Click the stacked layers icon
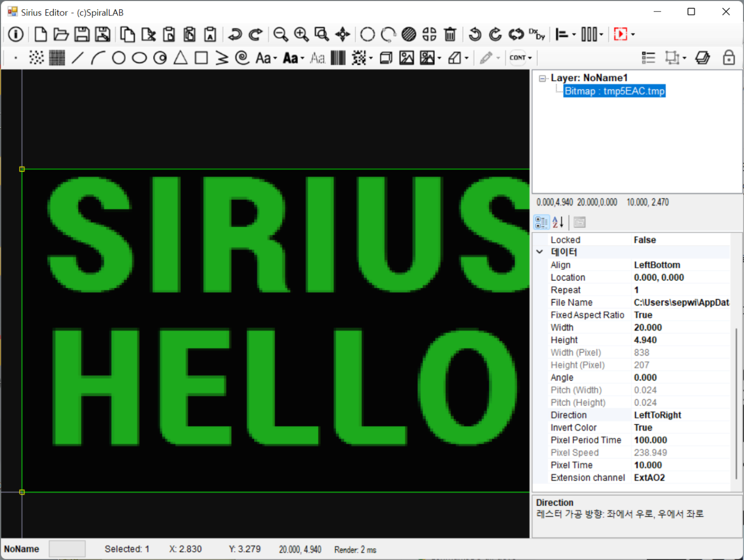 [x=702, y=58]
